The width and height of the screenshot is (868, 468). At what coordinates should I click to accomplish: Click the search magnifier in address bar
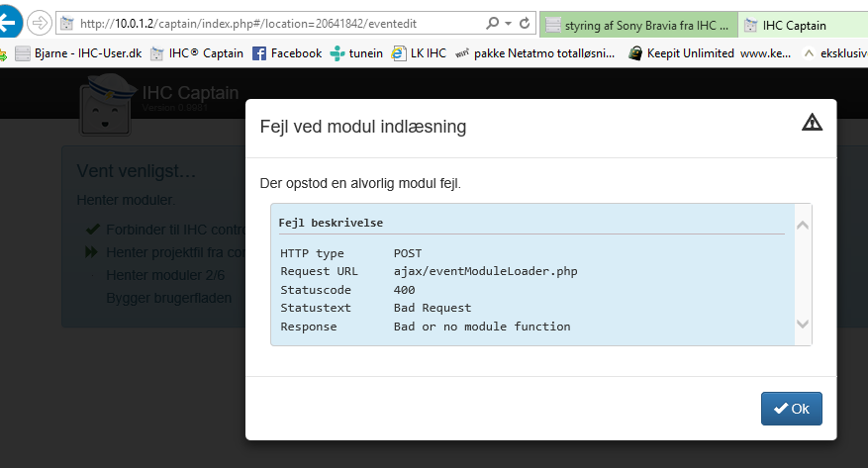[x=493, y=23]
